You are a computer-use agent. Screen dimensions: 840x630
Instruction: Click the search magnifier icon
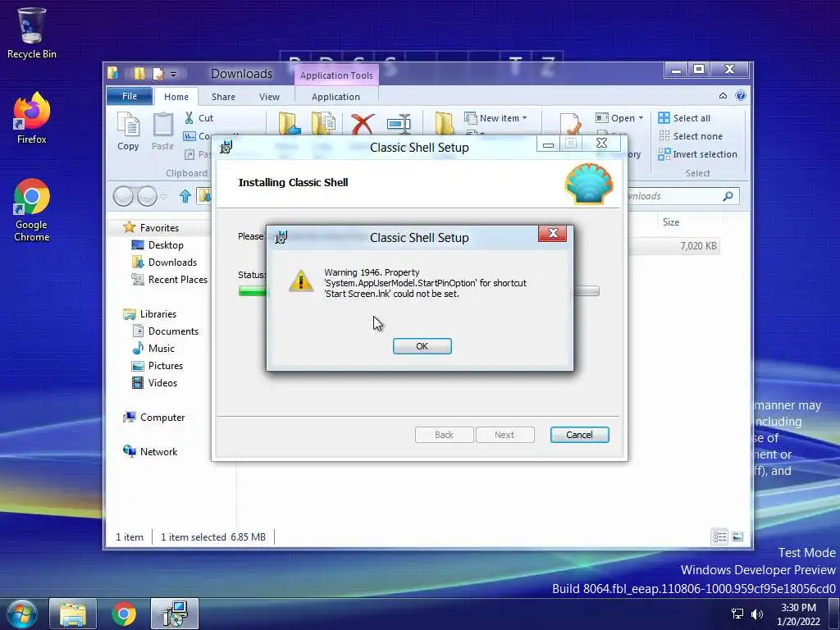pos(728,196)
